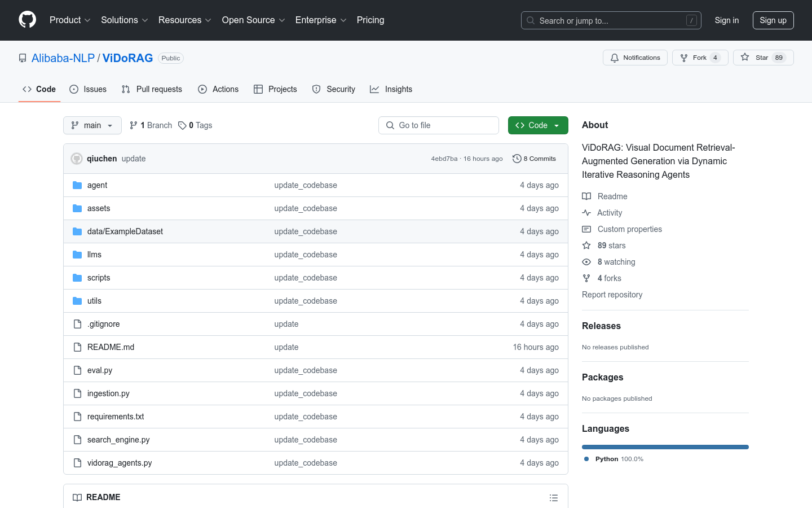Click the Pricing link
This screenshot has height=508, width=812.
(370, 20)
